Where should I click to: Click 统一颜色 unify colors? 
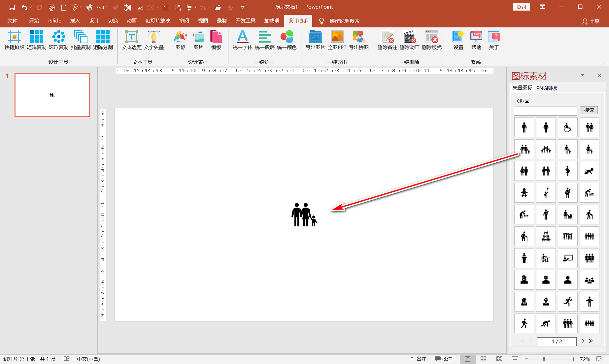click(x=287, y=40)
